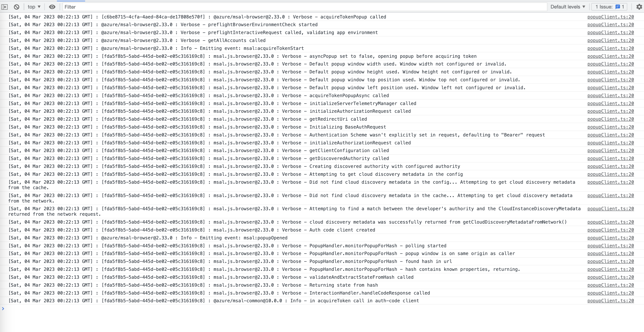Select the Initializing BaseAuthRequest log message
Screen dimensions: 644x332
pyautogui.click(x=348, y=127)
